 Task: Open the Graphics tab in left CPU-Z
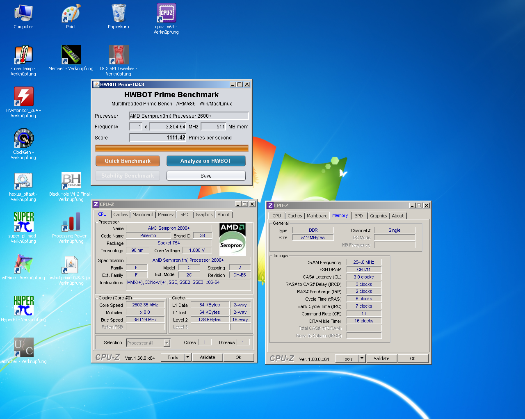[204, 215]
